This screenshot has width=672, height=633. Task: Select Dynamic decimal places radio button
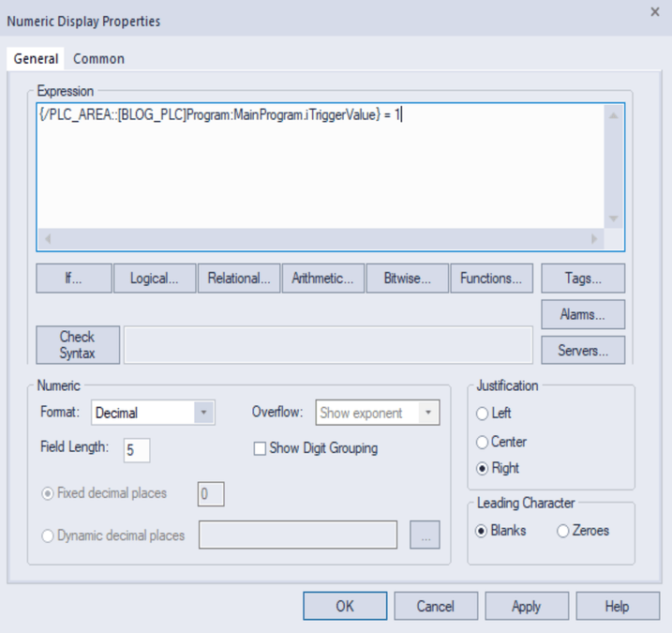pyautogui.click(x=47, y=535)
